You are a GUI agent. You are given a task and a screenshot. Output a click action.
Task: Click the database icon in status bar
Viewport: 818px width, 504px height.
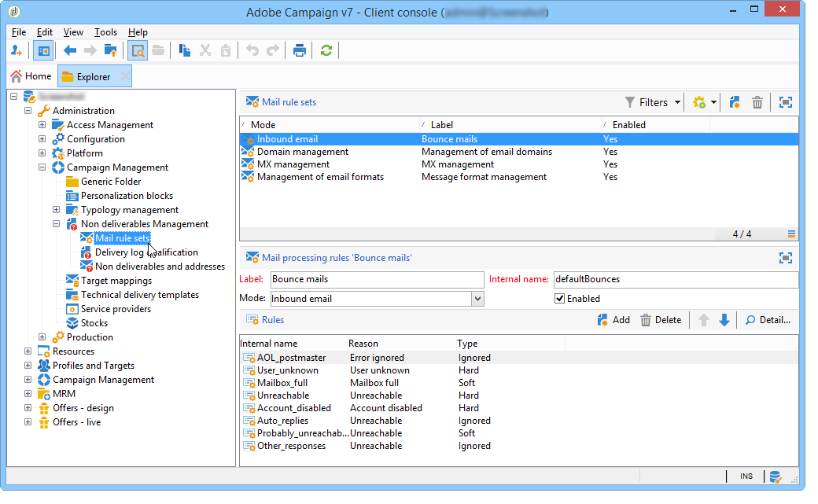tap(776, 476)
